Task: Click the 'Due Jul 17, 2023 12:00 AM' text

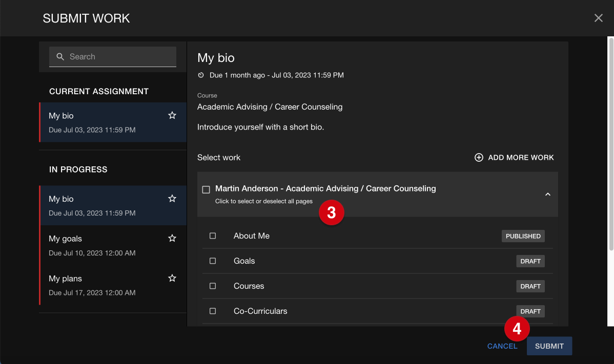Action: [x=92, y=292]
